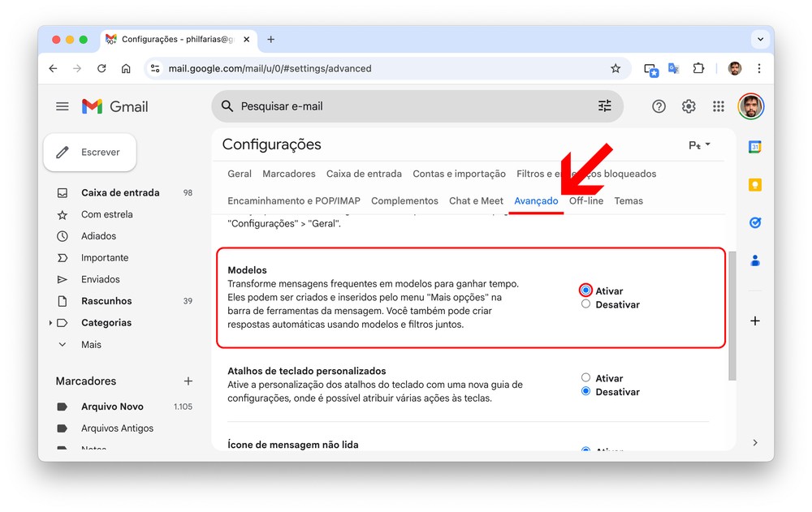Image resolution: width=812 pixels, height=512 pixels.
Task: Open Chrome extensions puzzle icon
Action: click(698, 68)
